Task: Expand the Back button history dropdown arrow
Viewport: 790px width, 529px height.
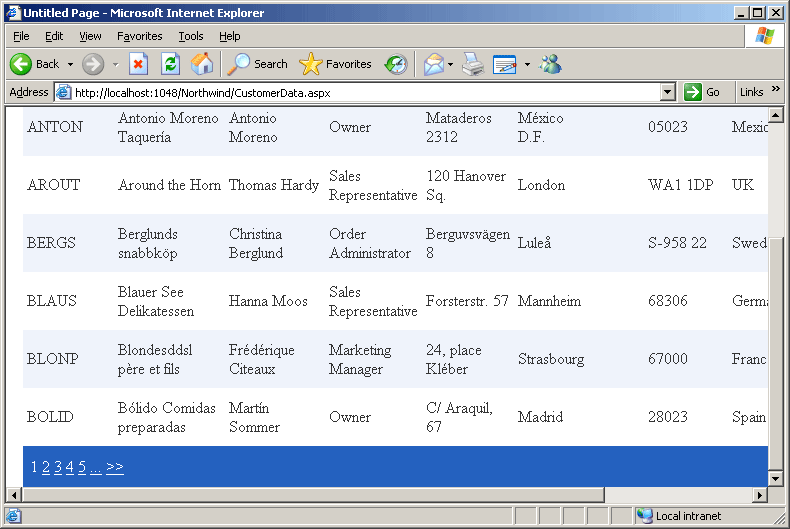Action: [x=70, y=64]
